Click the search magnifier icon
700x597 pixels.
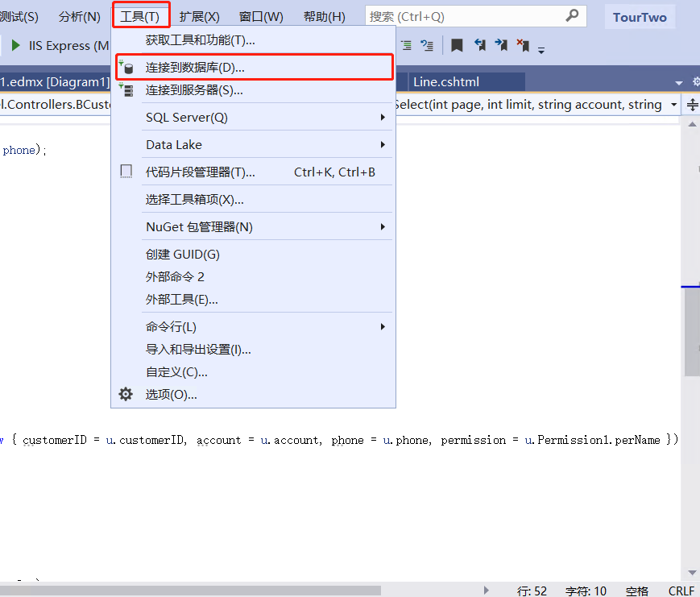[x=572, y=15]
